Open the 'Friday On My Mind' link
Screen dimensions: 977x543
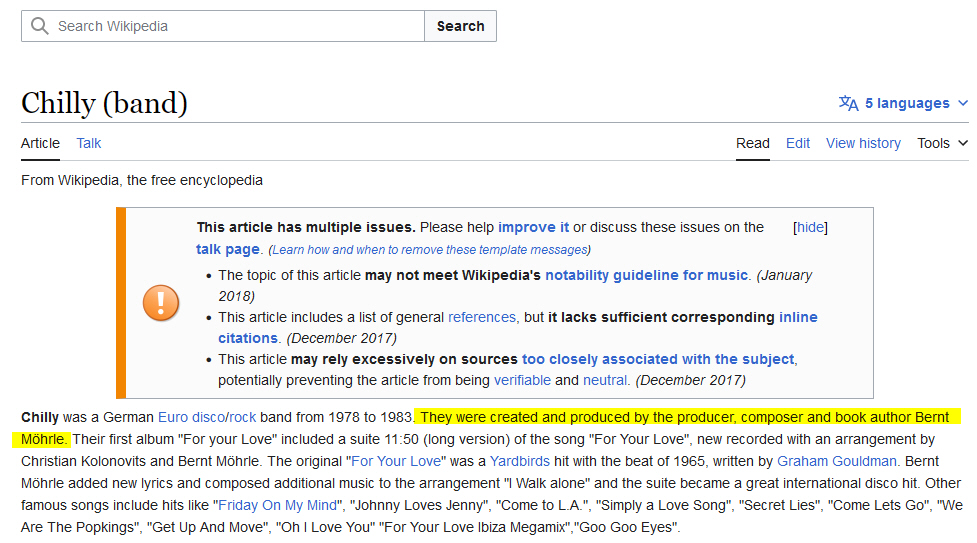277,506
